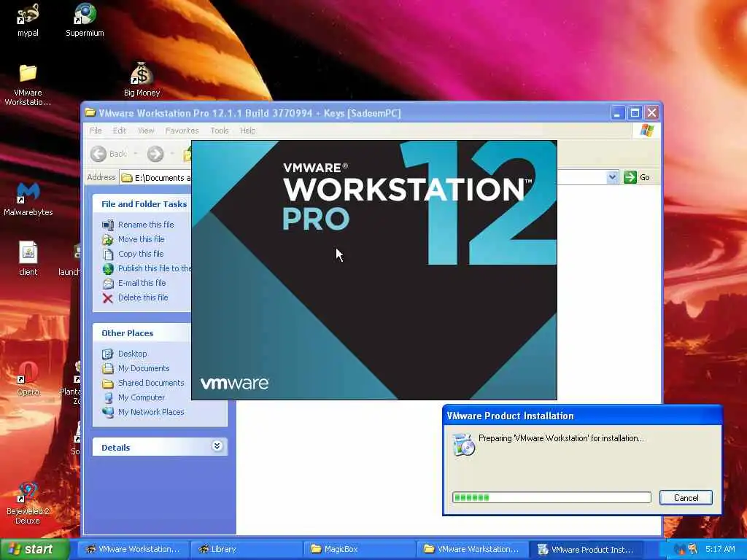The height and width of the screenshot is (560, 747).
Task: Click the first VMware Workstation taskbar button
Action: coord(133,549)
